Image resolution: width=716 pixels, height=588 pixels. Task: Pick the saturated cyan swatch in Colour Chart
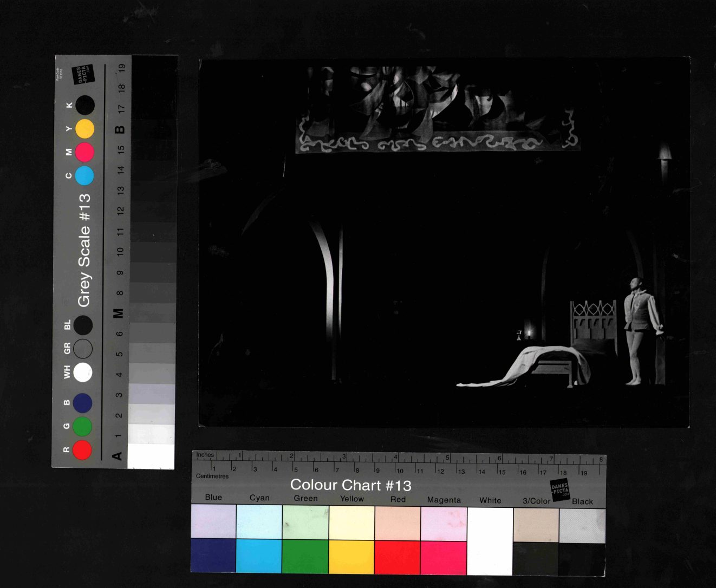pos(259,556)
